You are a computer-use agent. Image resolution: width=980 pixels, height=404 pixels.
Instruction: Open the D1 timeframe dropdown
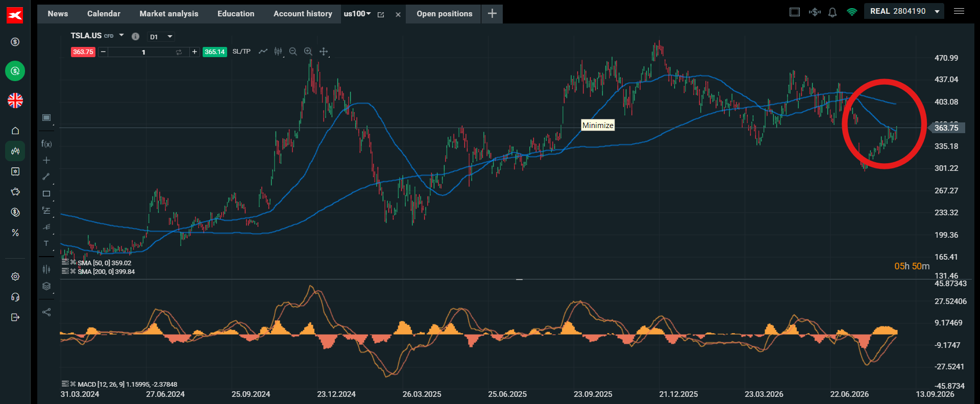[161, 37]
